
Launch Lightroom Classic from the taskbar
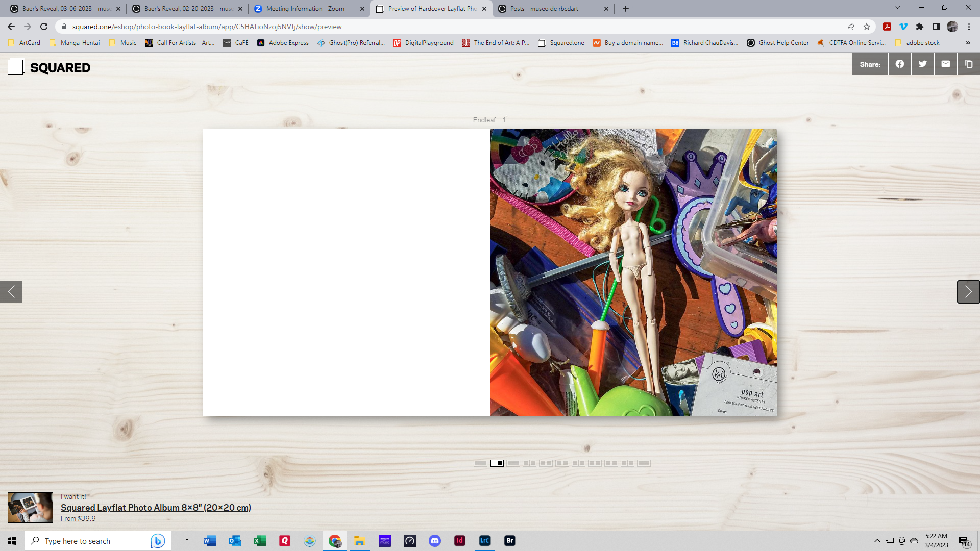click(485, 541)
